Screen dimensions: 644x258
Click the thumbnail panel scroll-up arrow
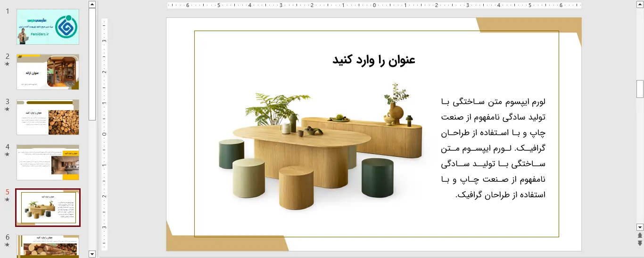pyautogui.click(x=92, y=4)
